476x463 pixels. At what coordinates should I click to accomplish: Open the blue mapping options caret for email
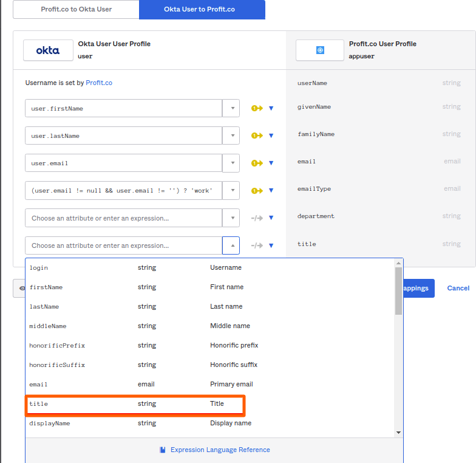click(x=271, y=163)
